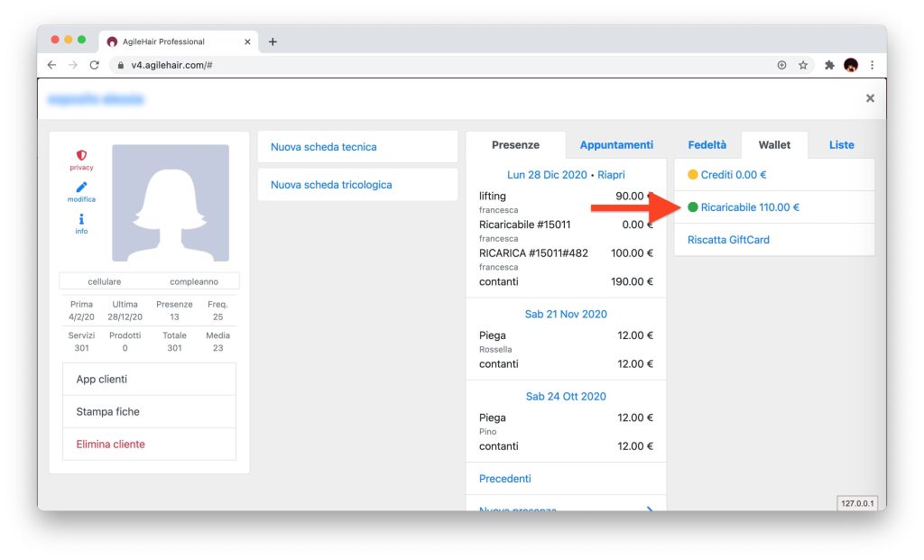
Task: Select the Presenze tab
Action: pos(515,145)
